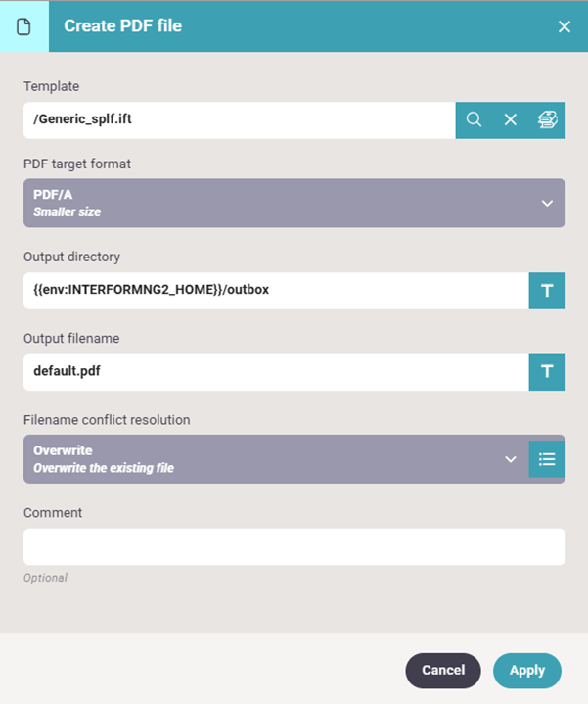Image resolution: width=588 pixels, height=704 pixels.
Task: Click the T button next to Output directory
Action: (x=547, y=291)
